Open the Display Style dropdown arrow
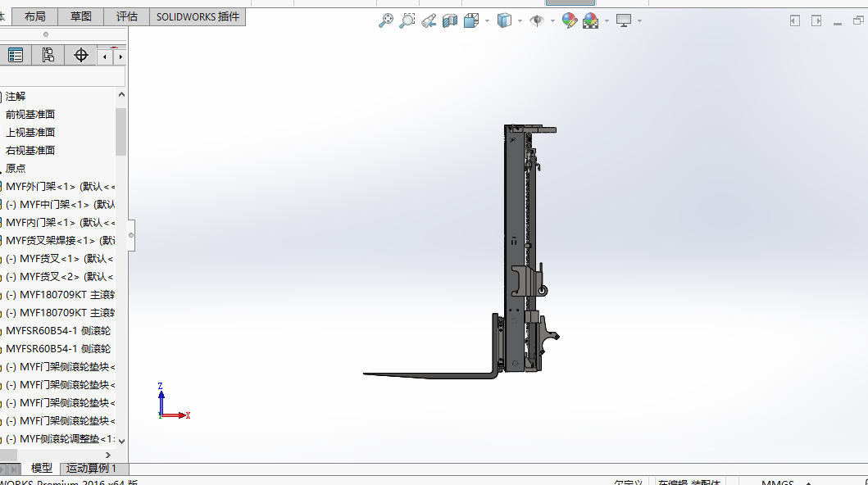The image size is (868, 485). click(x=520, y=20)
